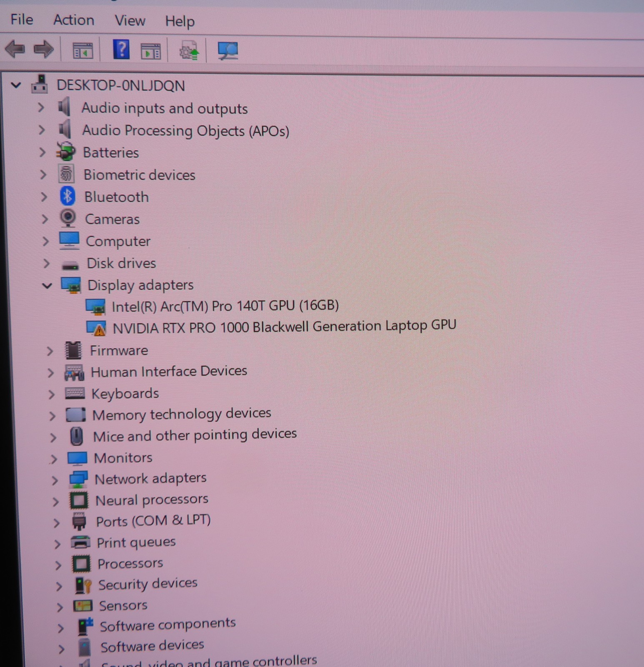Screen dimensions: 644x667
Task: Click the Firmware chip icon
Action: click(73, 350)
